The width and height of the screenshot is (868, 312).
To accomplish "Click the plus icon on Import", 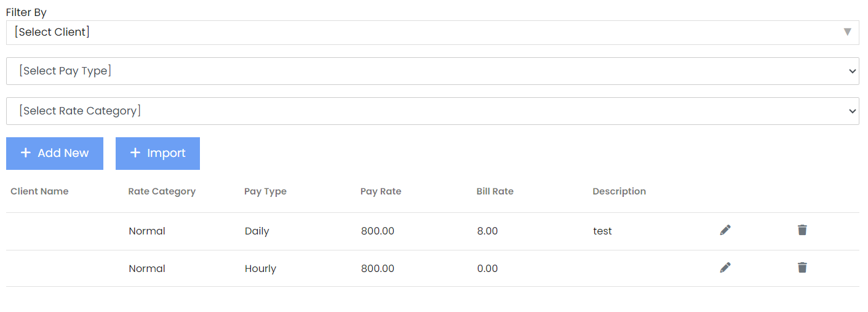I will click(x=135, y=153).
